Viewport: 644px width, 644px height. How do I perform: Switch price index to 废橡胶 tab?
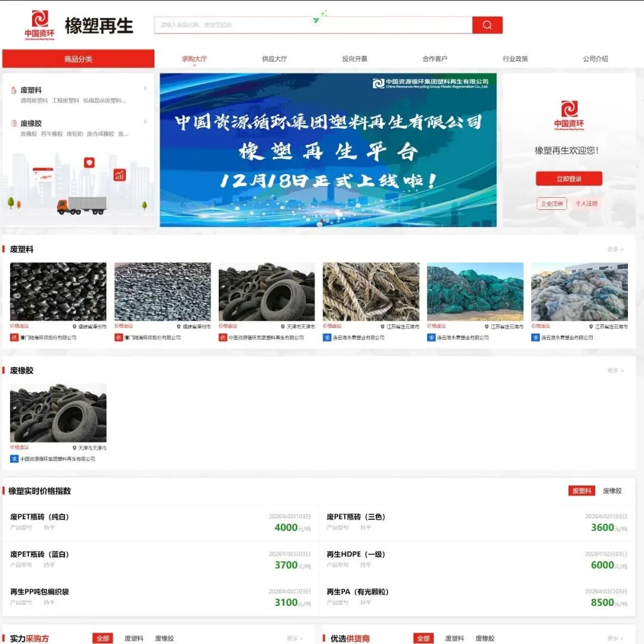(x=612, y=491)
